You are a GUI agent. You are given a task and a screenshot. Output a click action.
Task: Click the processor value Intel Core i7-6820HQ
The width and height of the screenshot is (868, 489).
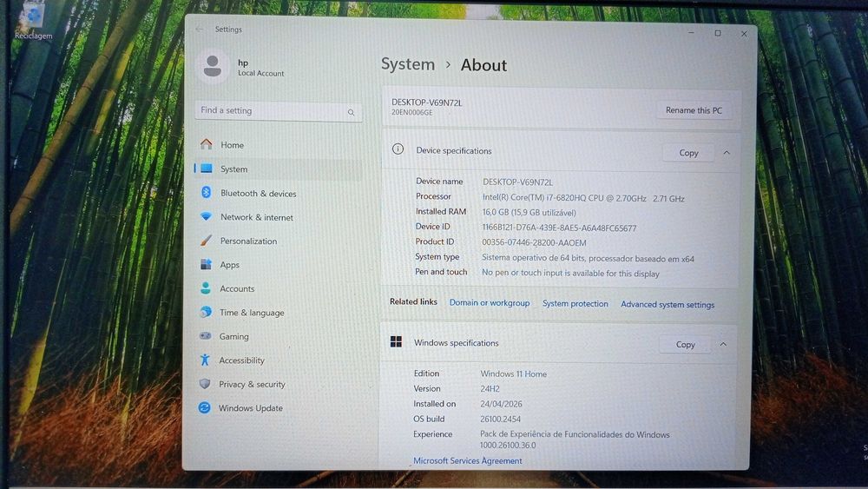tap(583, 198)
